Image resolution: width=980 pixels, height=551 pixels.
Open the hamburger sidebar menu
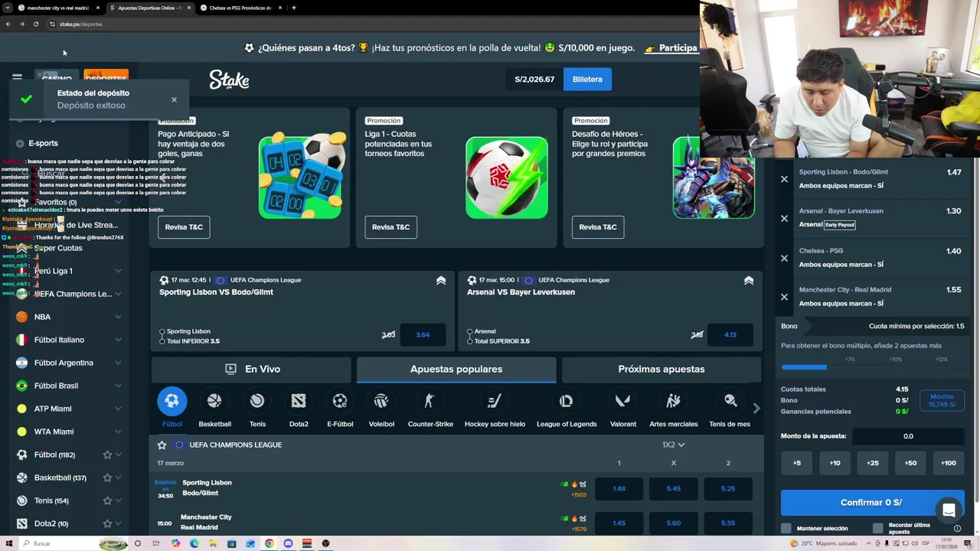coord(17,78)
